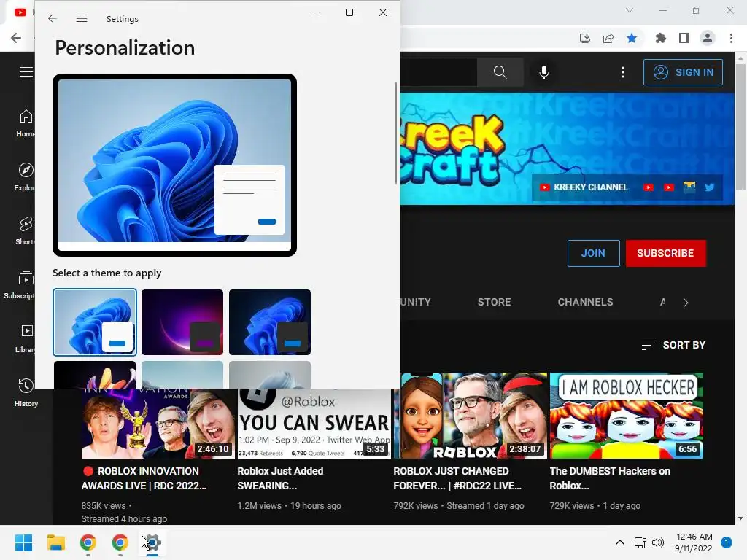747x560 pixels.
Task: Click the Chrome back arrow
Action: point(16,38)
